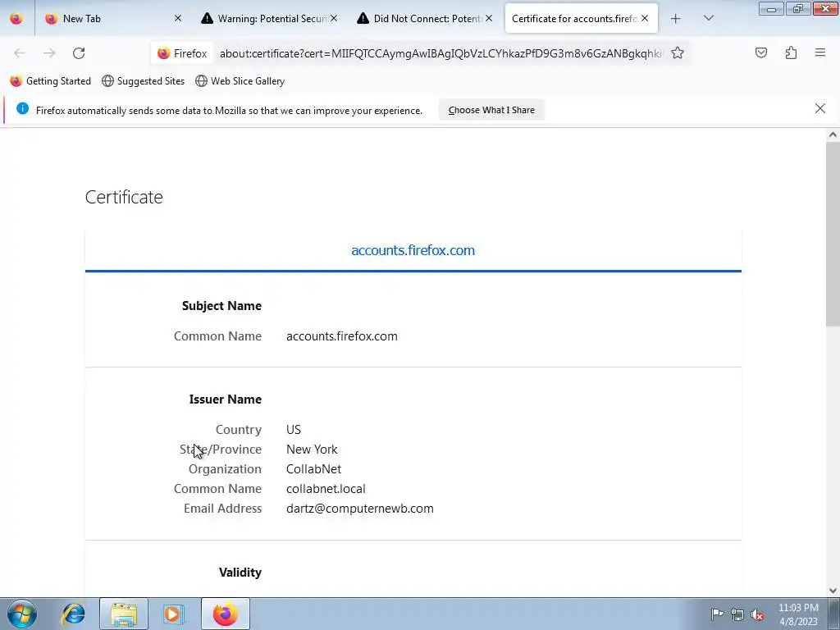The width and height of the screenshot is (840, 630).
Task: Click the Subject Name value accounts.firefox.com
Action: [x=342, y=336]
